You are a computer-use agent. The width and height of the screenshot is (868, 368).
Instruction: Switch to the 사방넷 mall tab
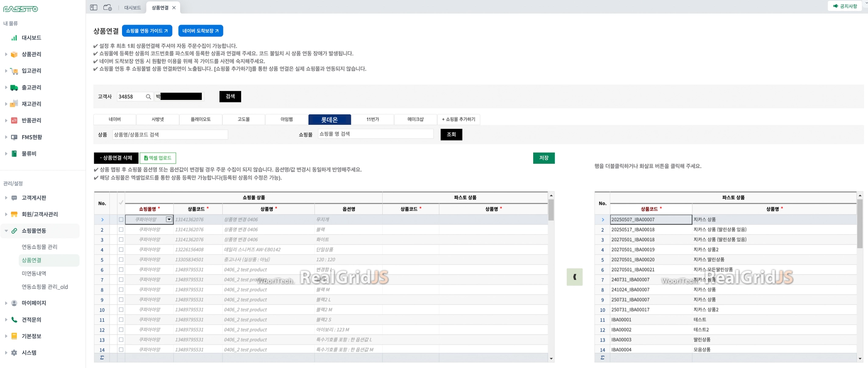pyautogui.click(x=158, y=119)
